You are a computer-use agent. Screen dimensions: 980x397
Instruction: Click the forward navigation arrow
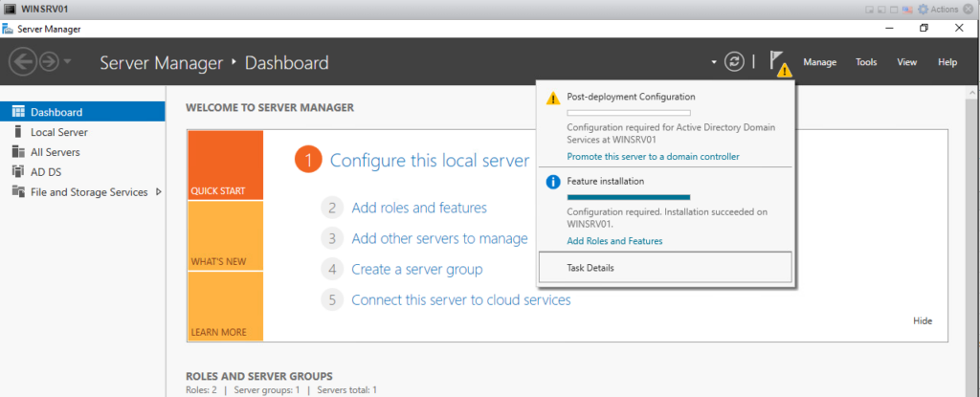point(49,62)
